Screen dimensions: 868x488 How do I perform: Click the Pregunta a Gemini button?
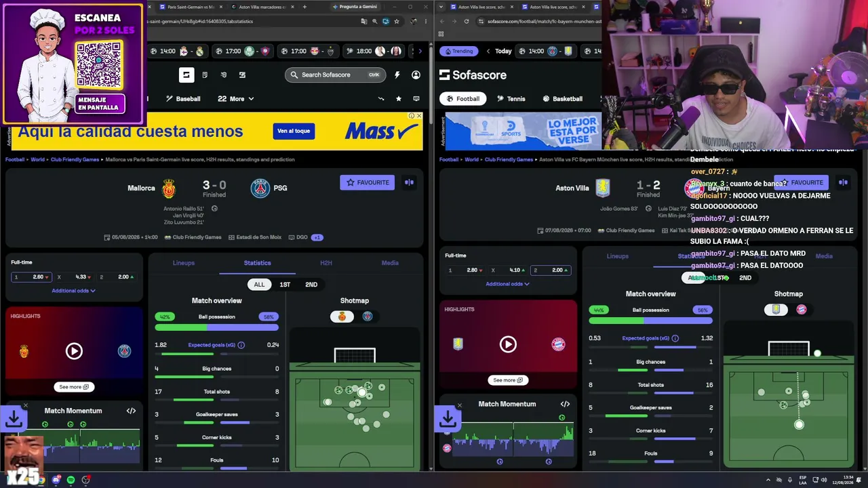354,7
